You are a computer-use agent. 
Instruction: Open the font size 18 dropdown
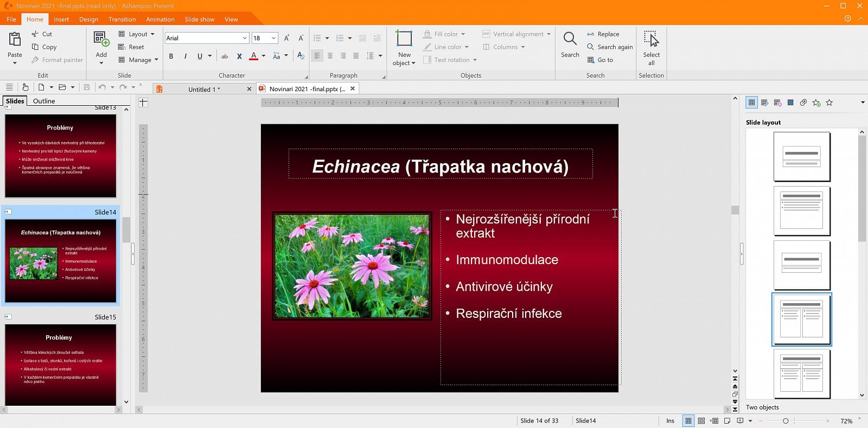click(274, 38)
